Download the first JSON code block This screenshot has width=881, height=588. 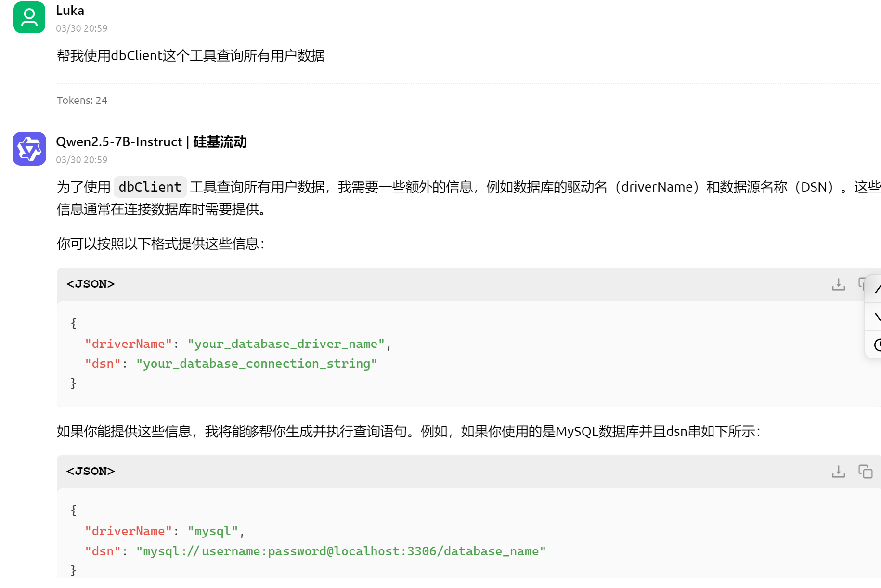point(839,284)
